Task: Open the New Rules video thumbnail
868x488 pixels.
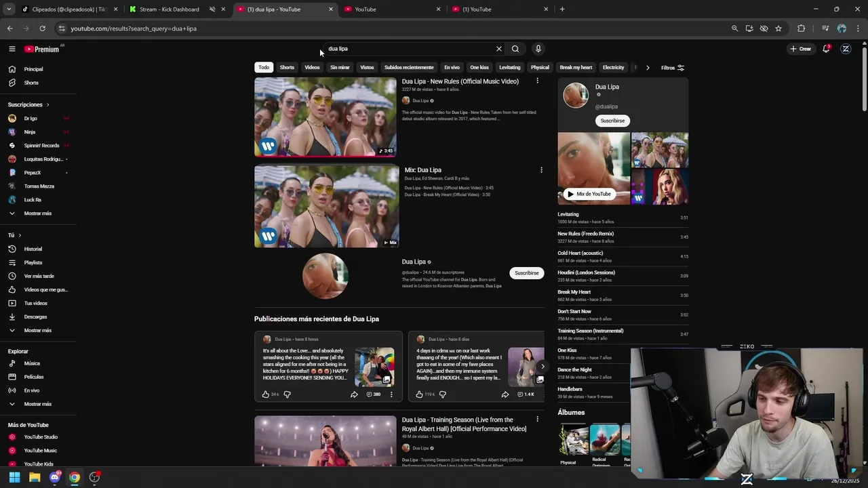Action: (x=325, y=117)
